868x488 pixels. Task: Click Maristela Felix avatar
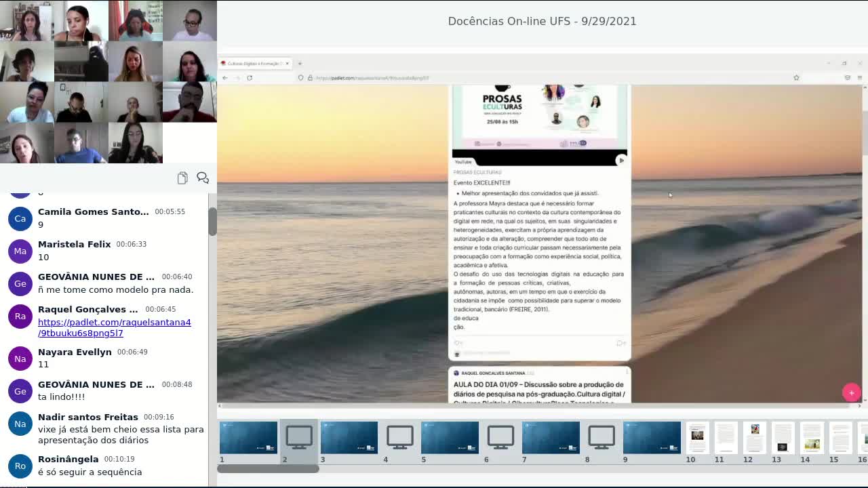click(20, 251)
